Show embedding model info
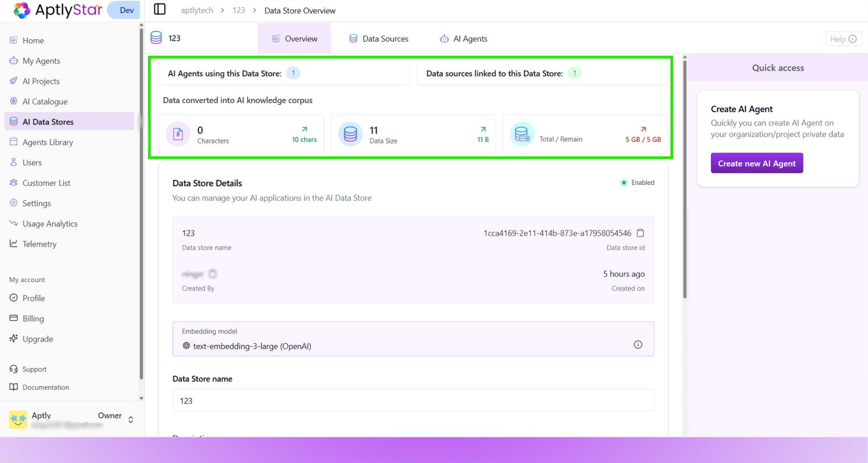Screen dimensions: 868x463 point(638,344)
